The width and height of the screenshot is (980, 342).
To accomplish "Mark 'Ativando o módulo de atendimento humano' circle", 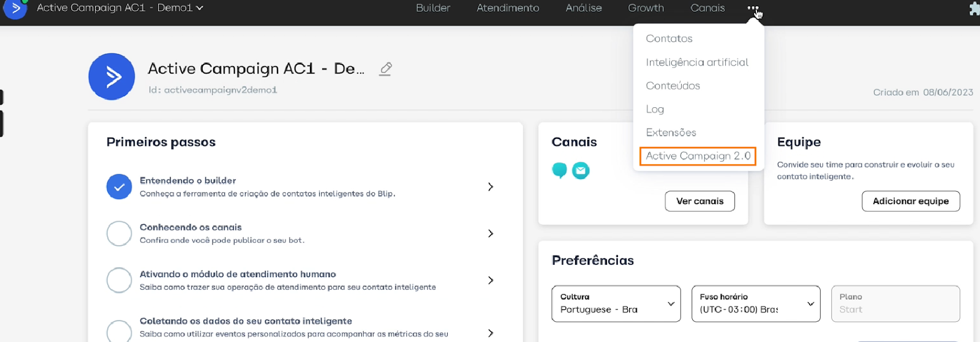I will (x=119, y=280).
